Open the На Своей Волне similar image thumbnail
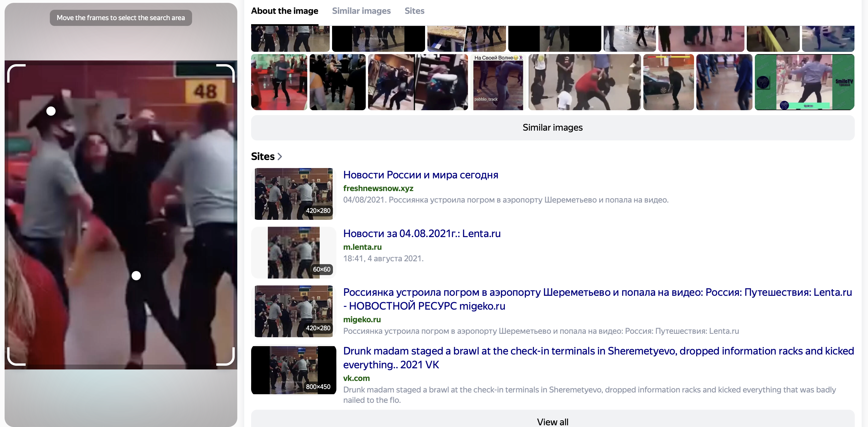 (498, 82)
